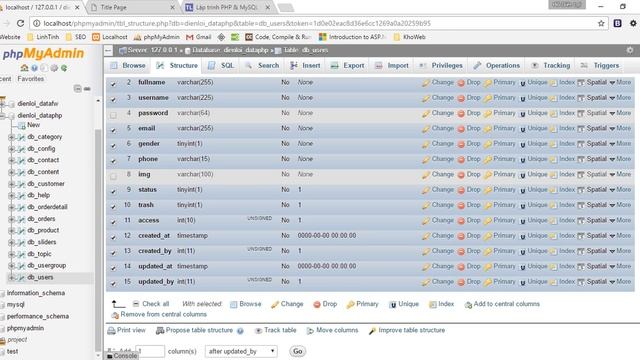Open the Console bar at the bottom
Viewport: 640px width, 360px height.
click(x=122, y=356)
